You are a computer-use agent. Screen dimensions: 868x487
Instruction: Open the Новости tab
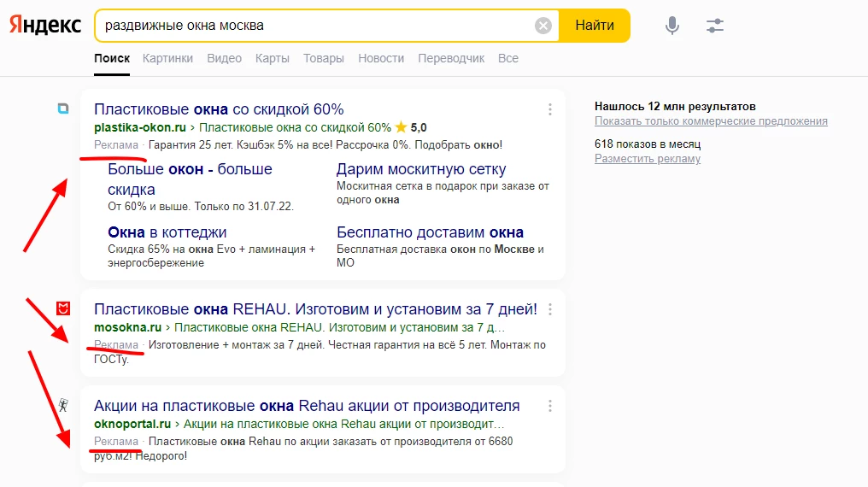pyautogui.click(x=381, y=58)
